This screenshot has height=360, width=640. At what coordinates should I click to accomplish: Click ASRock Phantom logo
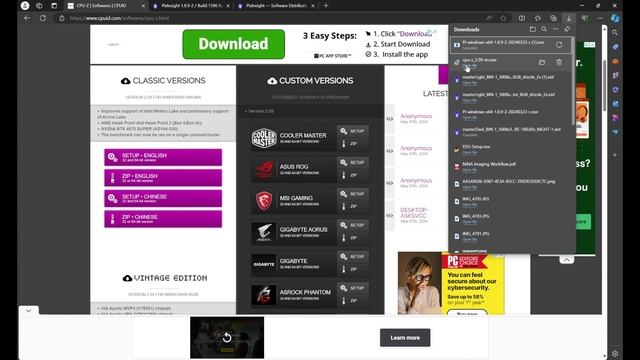click(264, 295)
